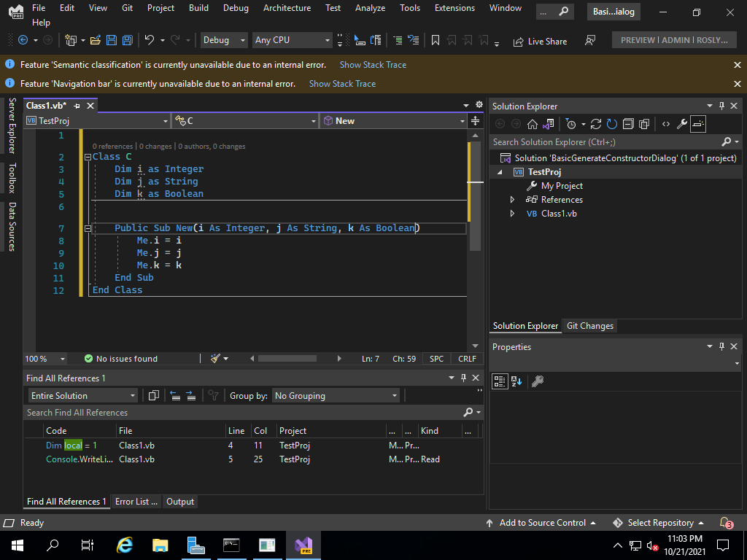747x560 pixels.
Task: Open the Git menu
Action: click(x=127, y=8)
